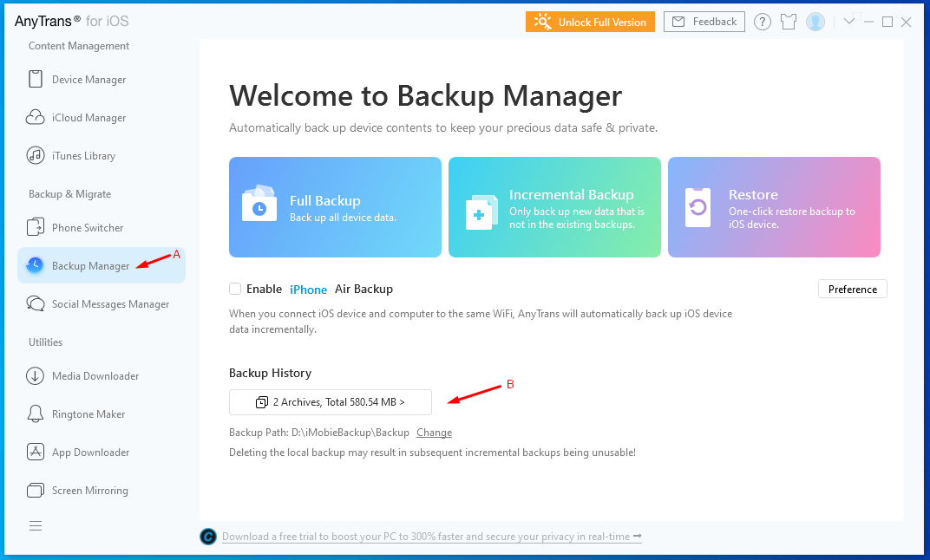Image resolution: width=930 pixels, height=560 pixels.
Task: Open 2 Archives backup history
Action: pos(331,402)
